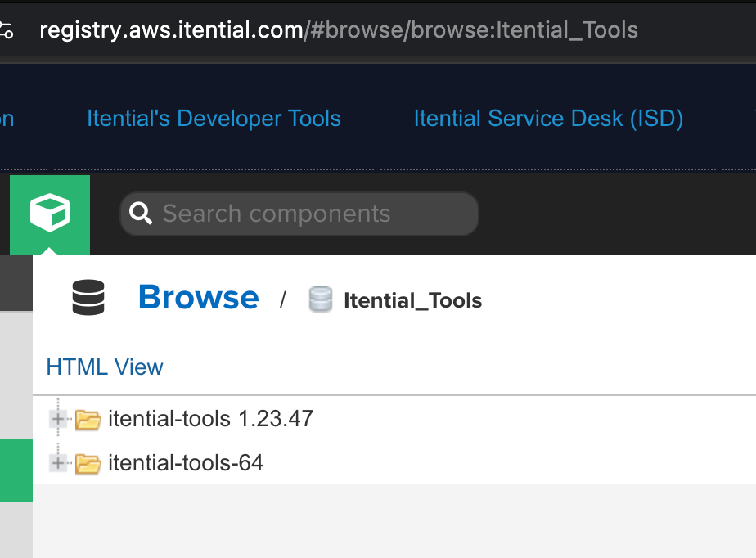Click the Itential_Tools repository icon in breadcrumb

pyautogui.click(x=320, y=299)
